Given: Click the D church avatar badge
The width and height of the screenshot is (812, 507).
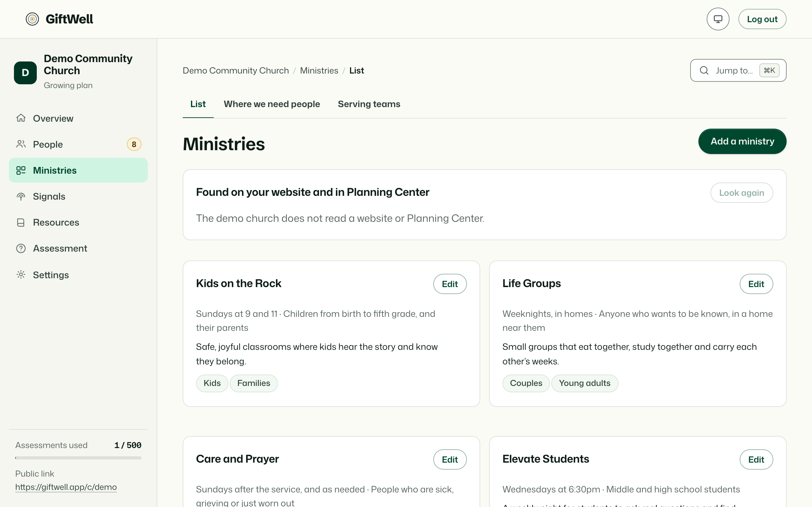Looking at the screenshot, I should click(x=25, y=73).
